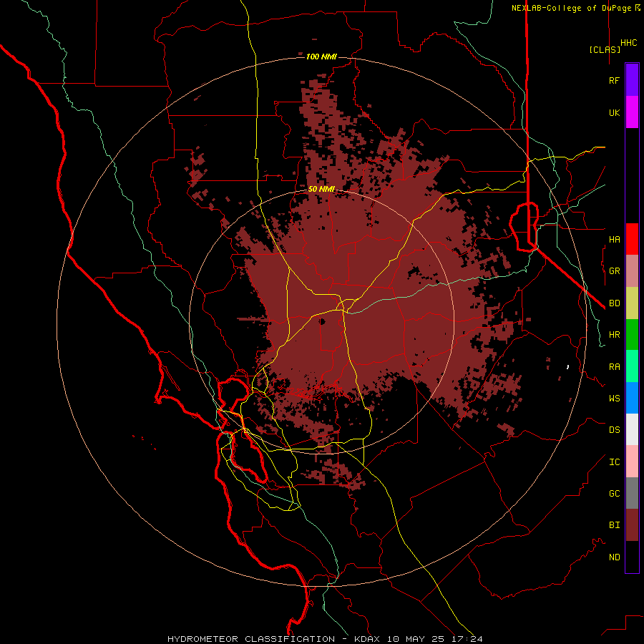The height and width of the screenshot is (644, 644).
Task: Click the BD legend label
Action: pos(614,303)
